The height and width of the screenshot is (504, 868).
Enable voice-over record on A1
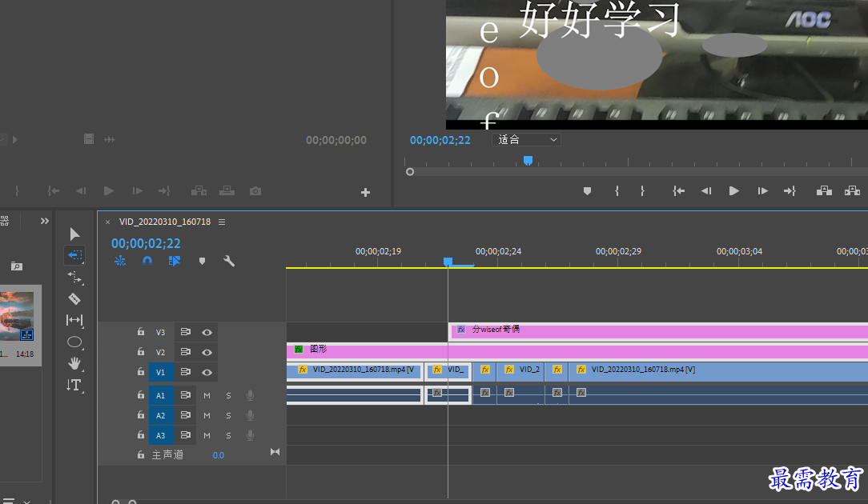(x=250, y=395)
